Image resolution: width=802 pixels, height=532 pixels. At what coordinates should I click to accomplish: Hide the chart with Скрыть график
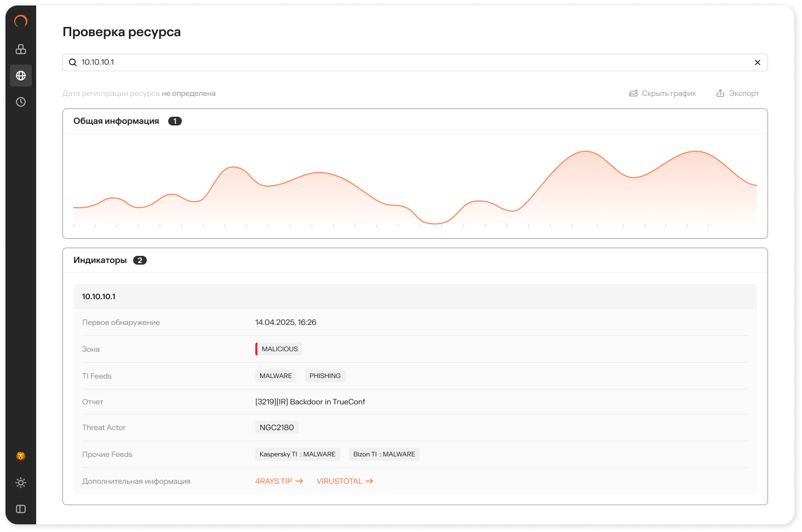(x=662, y=94)
